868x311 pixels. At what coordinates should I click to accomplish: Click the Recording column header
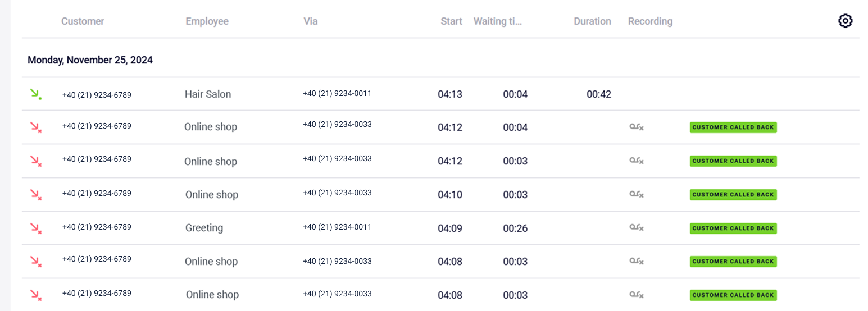click(x=650, y=21)
